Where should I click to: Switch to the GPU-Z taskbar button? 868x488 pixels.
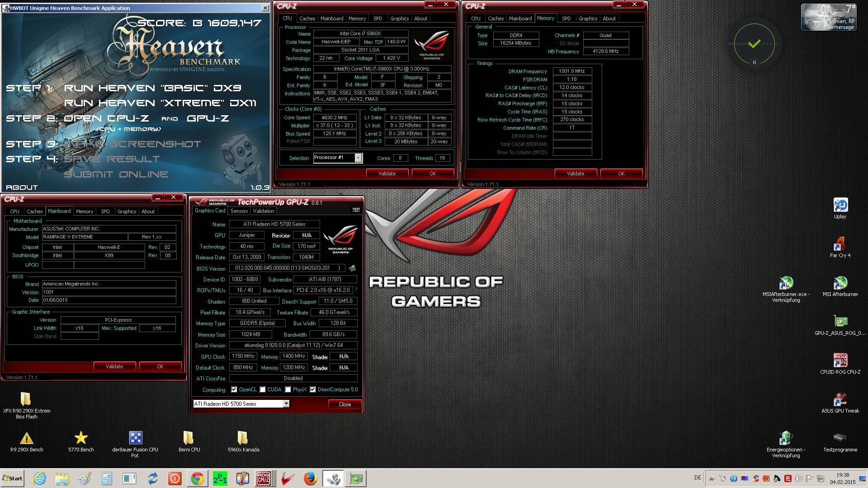point(355,479)
